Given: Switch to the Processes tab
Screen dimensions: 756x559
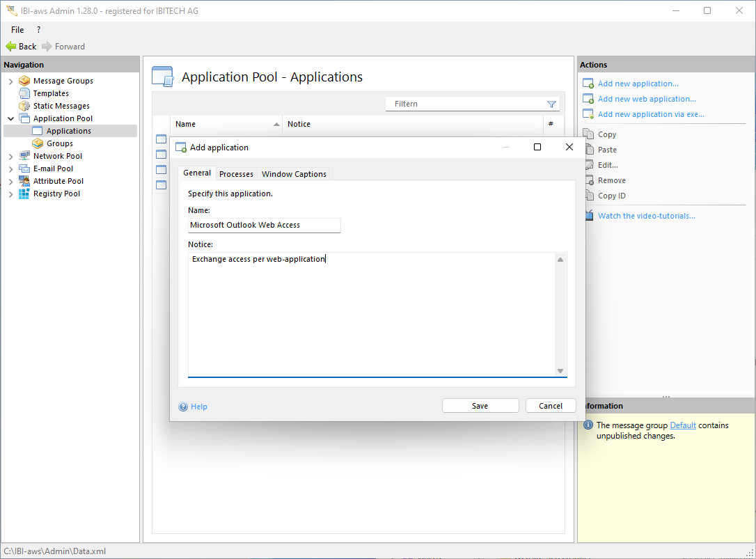Looking at the screenshot, I should click(236, 174).
